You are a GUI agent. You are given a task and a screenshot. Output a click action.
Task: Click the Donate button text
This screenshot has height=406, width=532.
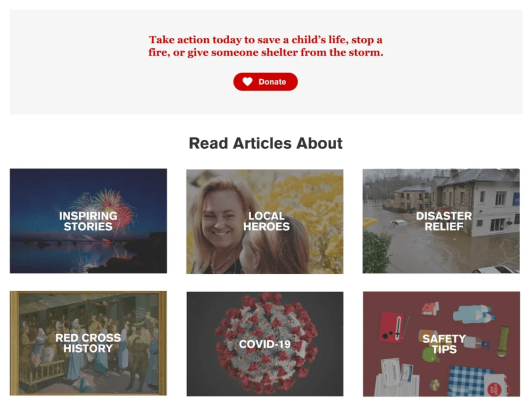pos(272,82)
